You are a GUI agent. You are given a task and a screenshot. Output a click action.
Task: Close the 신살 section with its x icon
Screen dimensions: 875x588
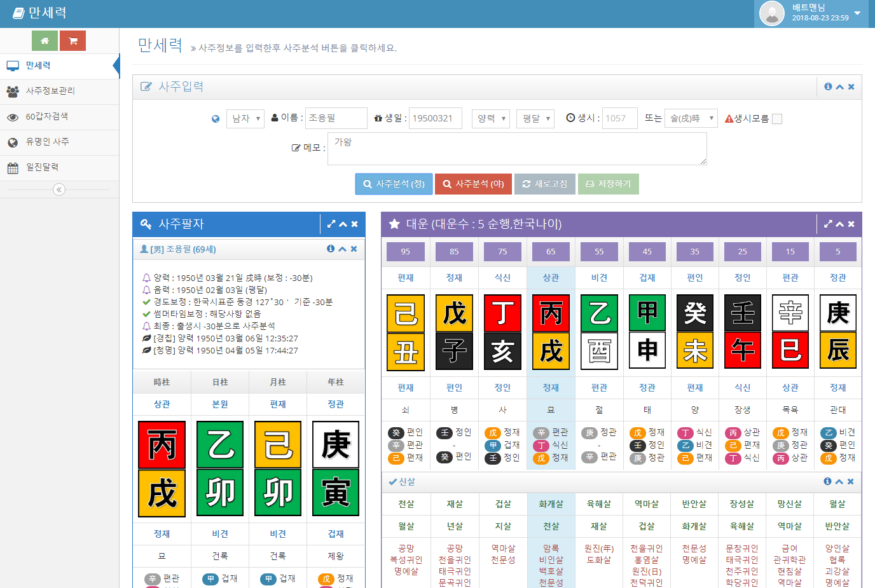click(850, 481)
